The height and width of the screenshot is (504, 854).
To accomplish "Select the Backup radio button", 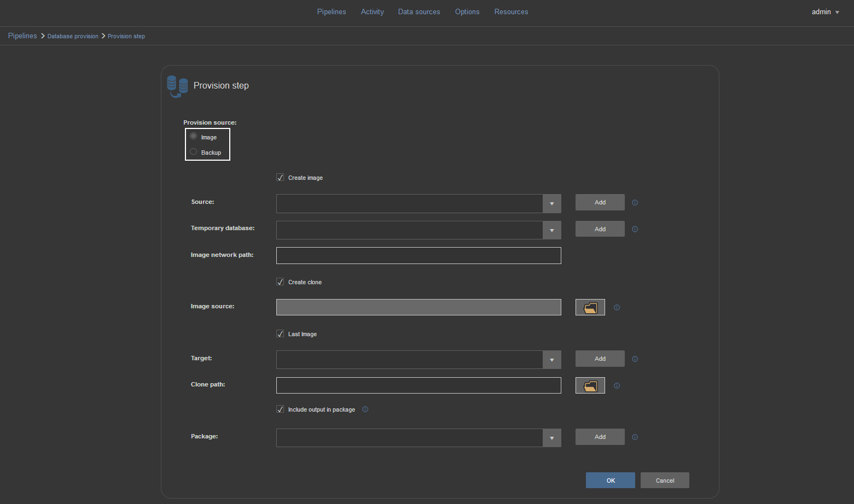I will point(194,152).
